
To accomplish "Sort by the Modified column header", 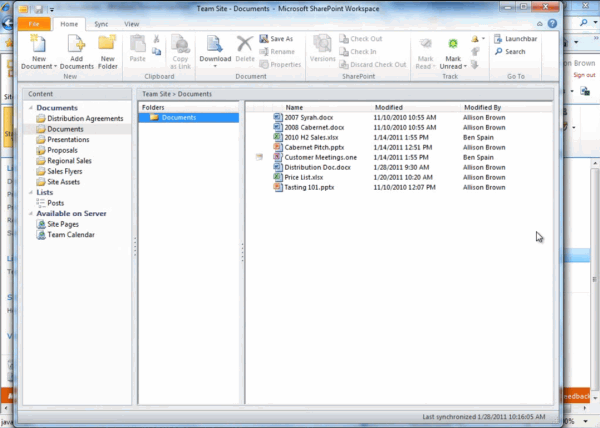I will pyautogui.click(x=389, y=107).
